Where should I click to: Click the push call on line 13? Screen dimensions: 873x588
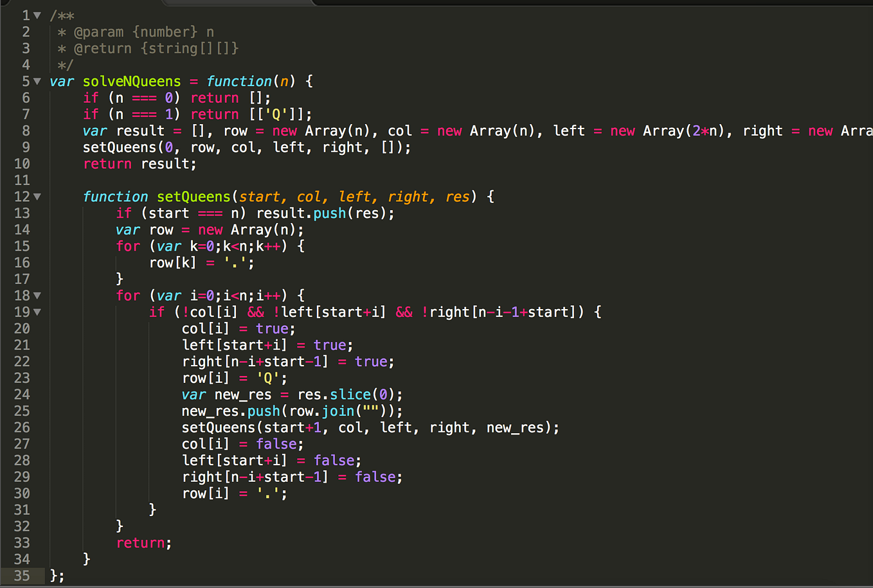point(330,213)
